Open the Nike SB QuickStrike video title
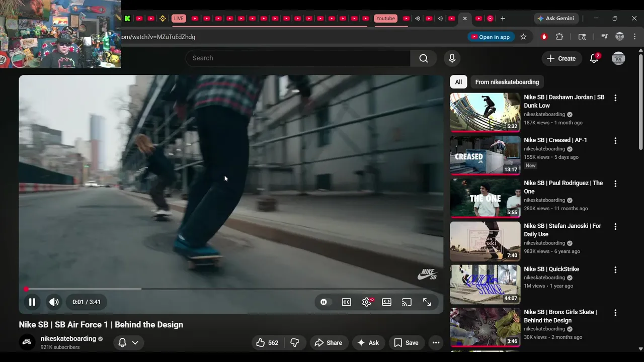644x362 pixels. 551,269
